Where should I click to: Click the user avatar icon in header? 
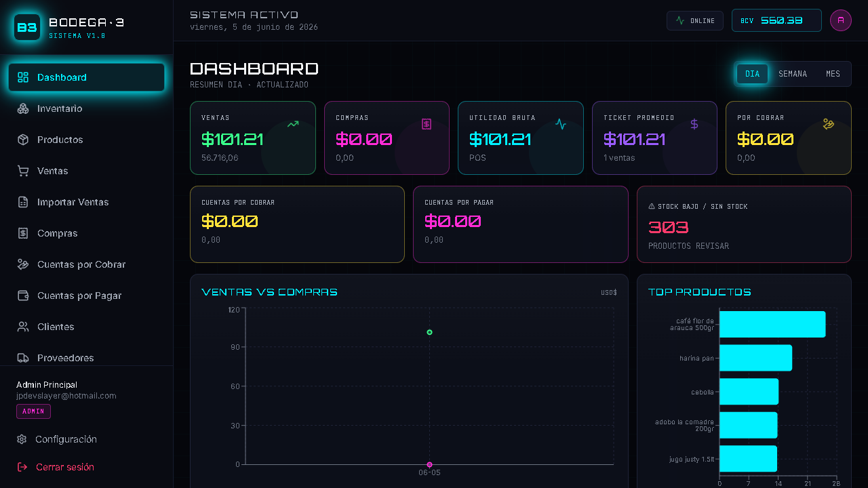pyautogui.click(x=841, y=20)
